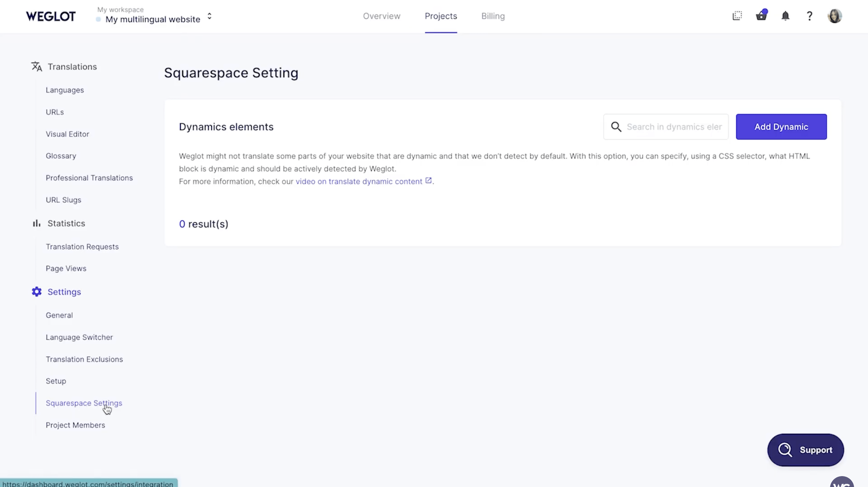The width and height of the screenshot is (868, 487).
Task: Click the Settings gear icon
Action: [36, 291]
